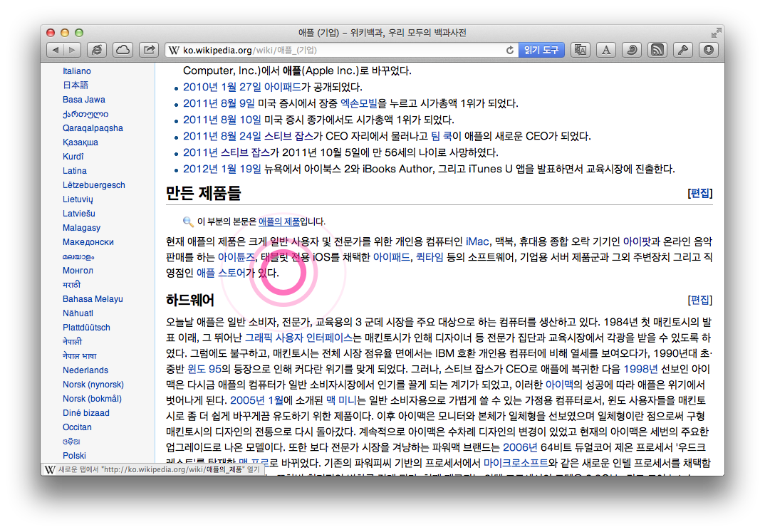Switch to Lietuvių language version
This screenshot has height=532, width=765.
(78, 199)
